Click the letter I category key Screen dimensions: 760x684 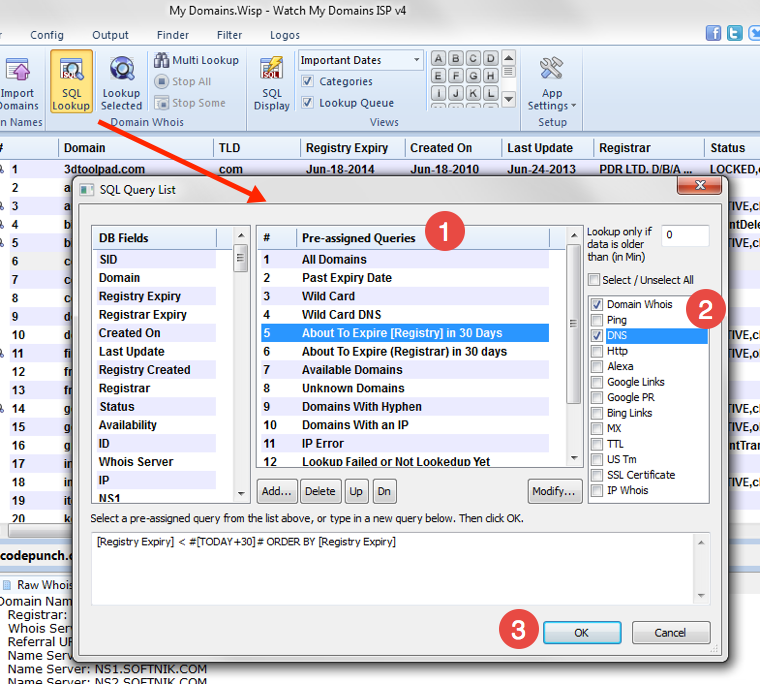pyautogui.click(x=438, y=93)
